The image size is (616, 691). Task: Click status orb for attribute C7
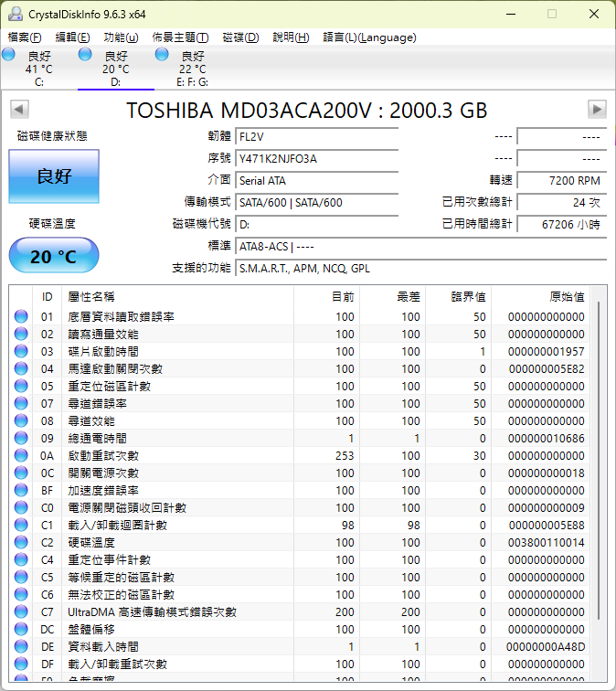tap(21, 611)
